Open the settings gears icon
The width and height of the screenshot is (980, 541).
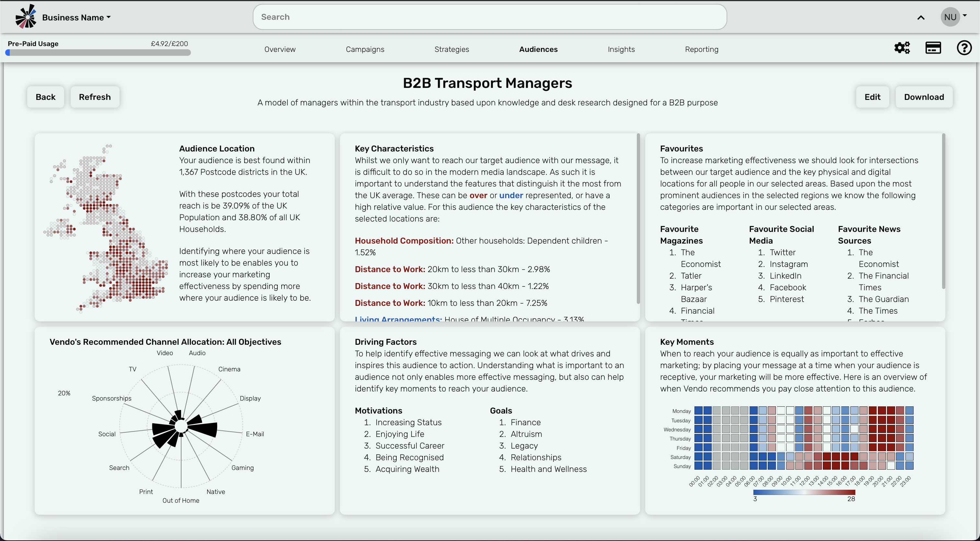tap(902, 48)
